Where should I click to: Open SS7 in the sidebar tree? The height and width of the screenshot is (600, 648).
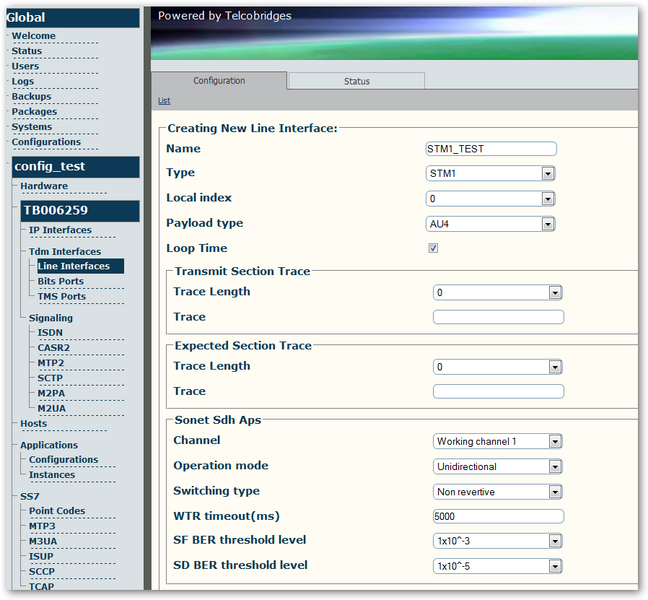coord(30,497)
